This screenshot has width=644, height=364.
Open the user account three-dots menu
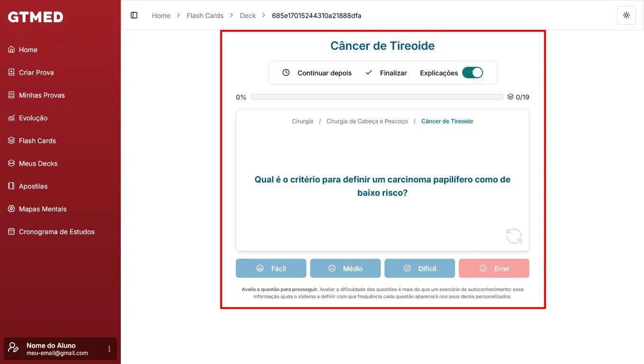pyautogui.click(x=109, y=349)
